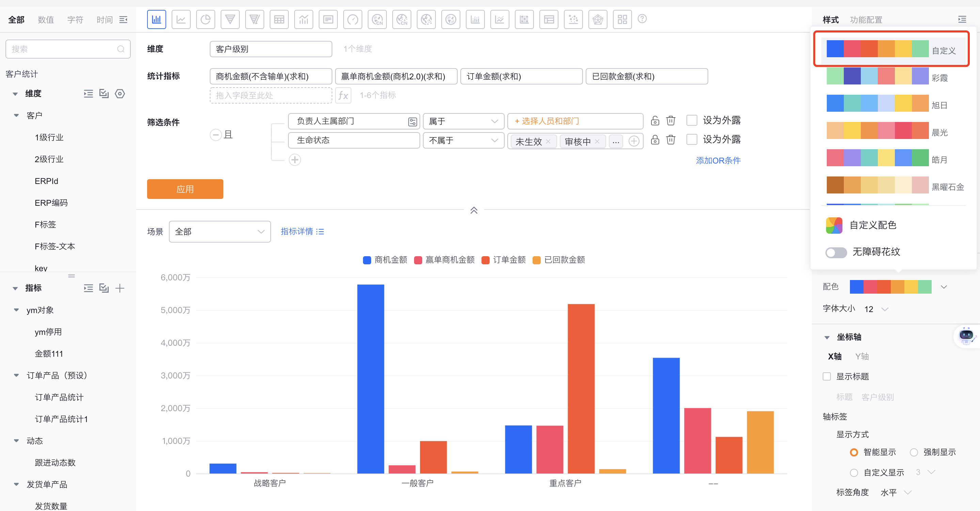Screen dimensions: 980x511
Task: Add a new 指标 with the plus icon
Action: [120, 288]
